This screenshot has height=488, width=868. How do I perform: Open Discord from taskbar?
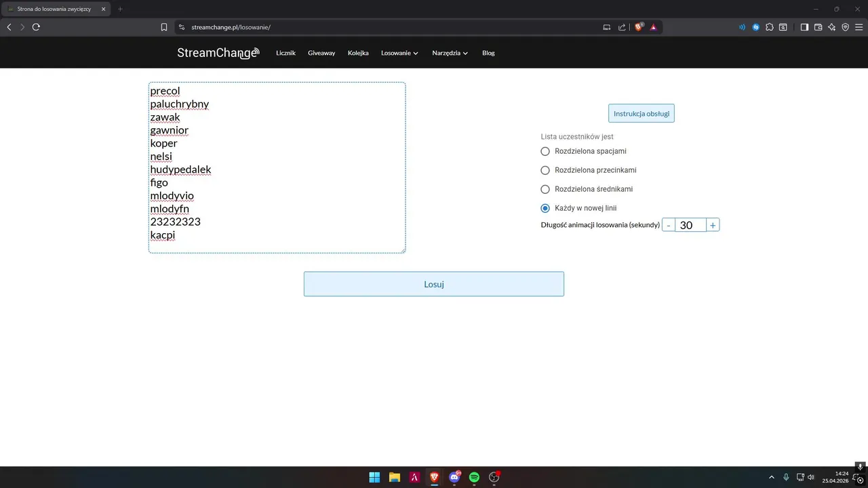click(x=454, y=477)
